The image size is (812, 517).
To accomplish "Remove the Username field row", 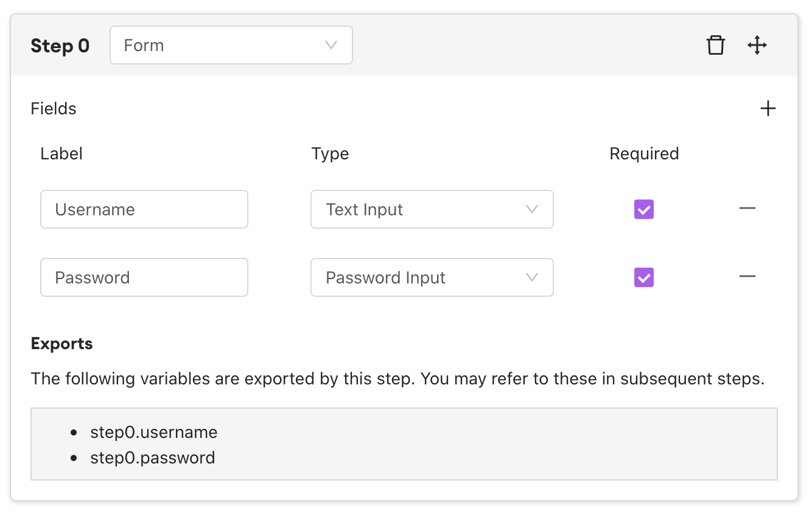I will click(747, 209).
